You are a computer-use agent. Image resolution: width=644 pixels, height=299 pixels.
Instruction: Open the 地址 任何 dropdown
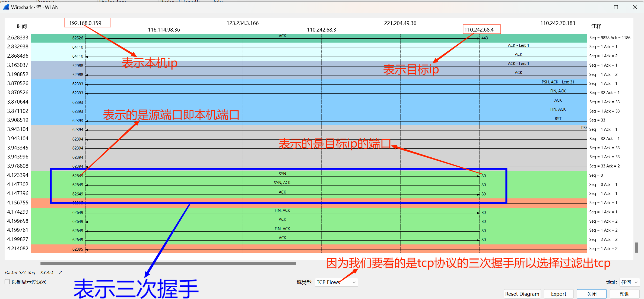[x=630, y=282]
